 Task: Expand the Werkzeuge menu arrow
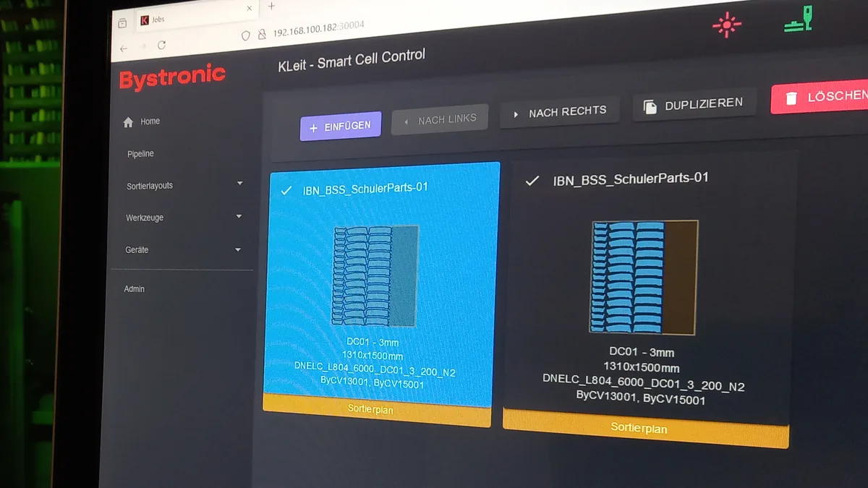click(239, 216)
